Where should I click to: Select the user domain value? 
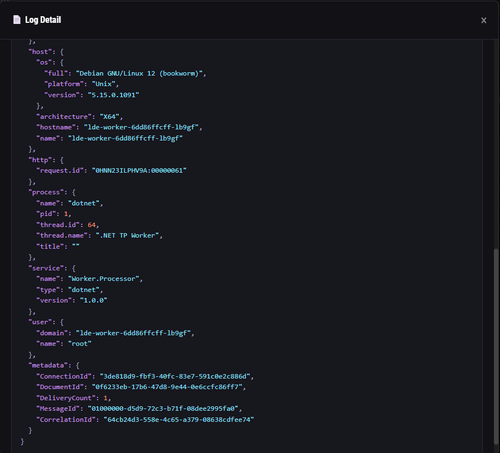click(133, 333)
